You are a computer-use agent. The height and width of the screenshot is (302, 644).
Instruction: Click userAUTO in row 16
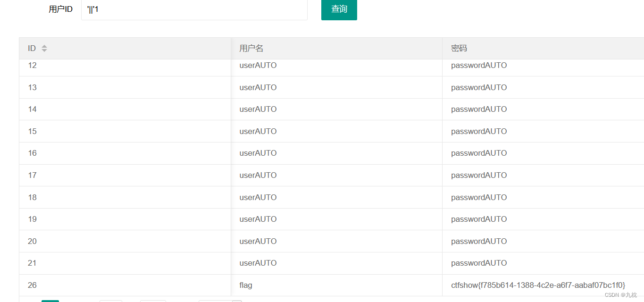pos(258,153)
